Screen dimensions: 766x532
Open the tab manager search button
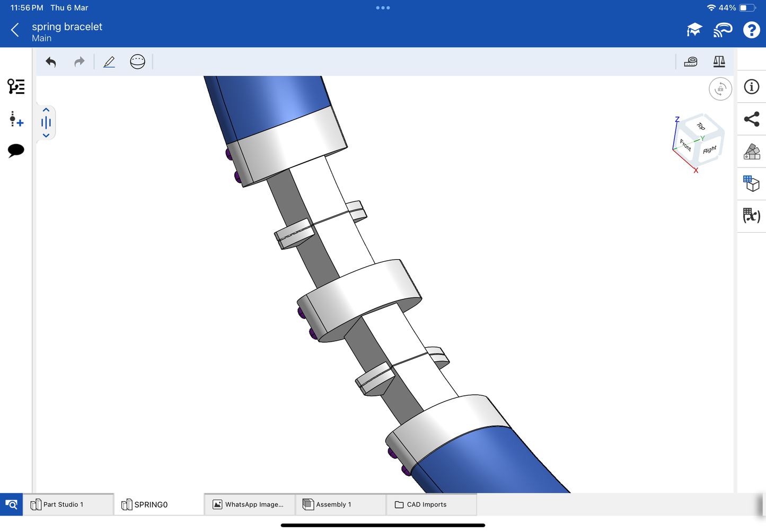click(11, 504)
